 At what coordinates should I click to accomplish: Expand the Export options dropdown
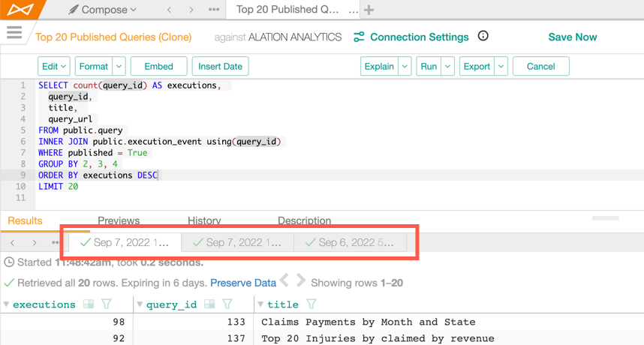[501, 67]
